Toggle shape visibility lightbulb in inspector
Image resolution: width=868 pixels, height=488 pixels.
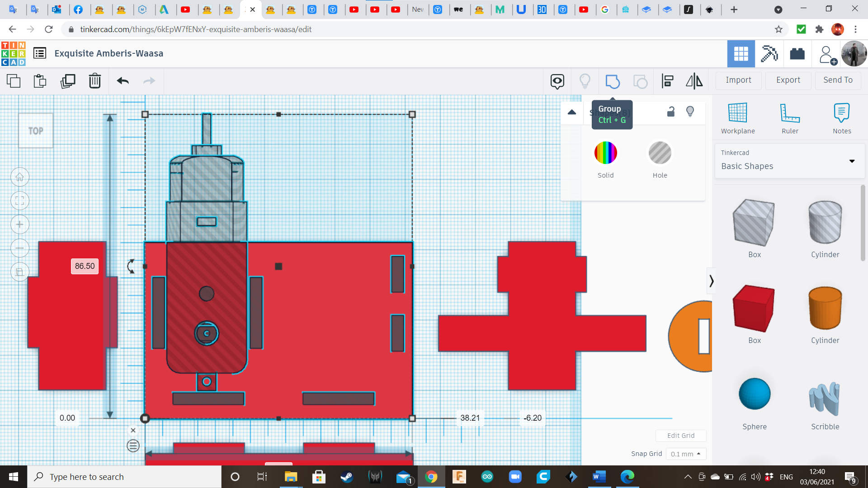[690, 112]
